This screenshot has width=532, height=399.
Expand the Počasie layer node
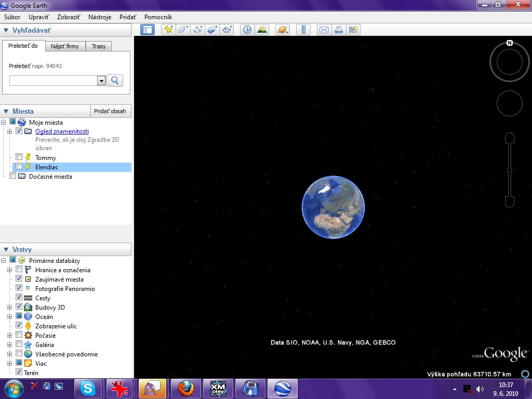coord(9,335)
